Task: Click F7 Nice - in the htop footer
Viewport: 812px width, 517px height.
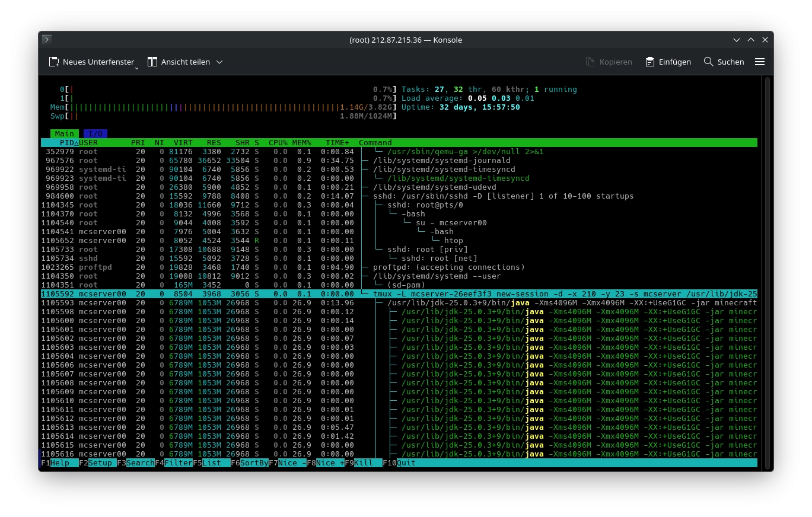Action: (x=288, y=463)
